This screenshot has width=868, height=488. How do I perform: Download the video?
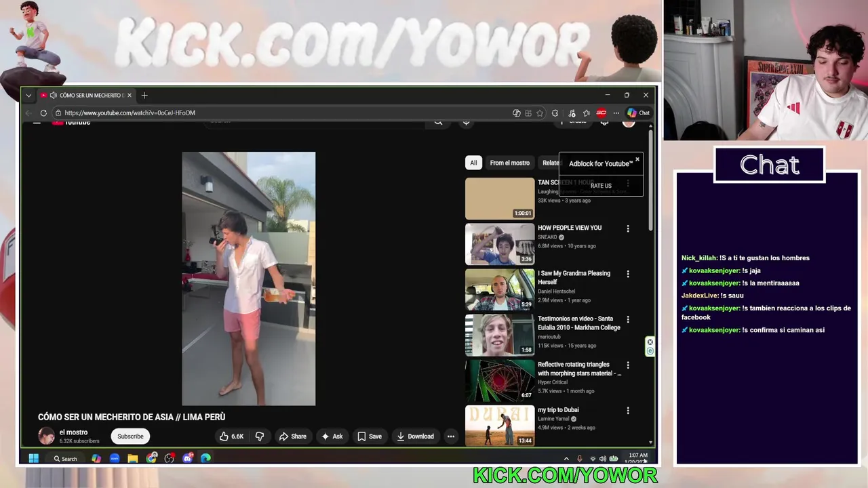pos(415,436)
